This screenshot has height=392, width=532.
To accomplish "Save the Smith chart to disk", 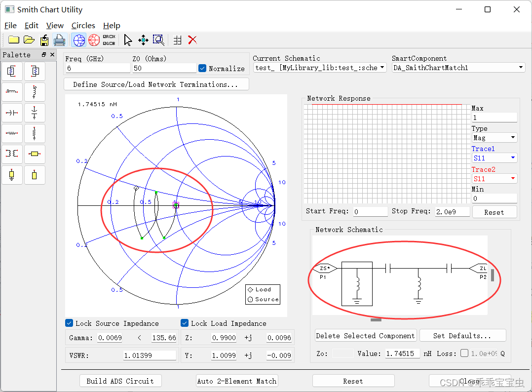I will [44, 40].
